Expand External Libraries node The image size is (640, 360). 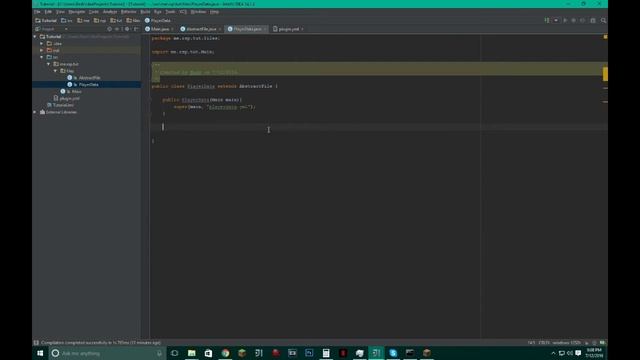tap(35, 112)
